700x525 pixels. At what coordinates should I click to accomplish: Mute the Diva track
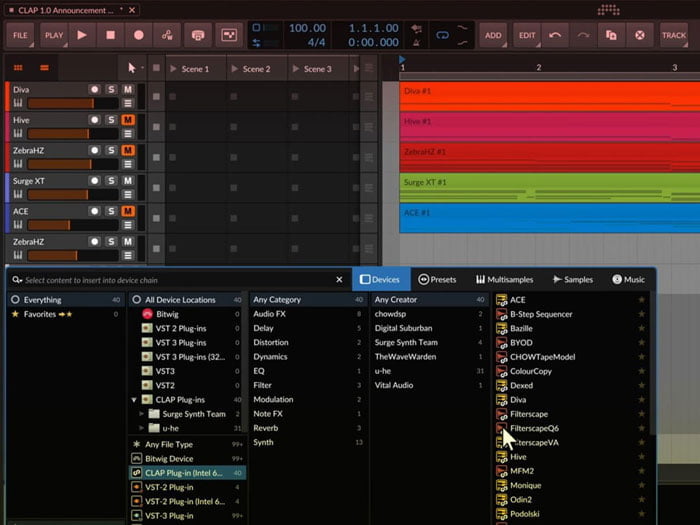128,89
